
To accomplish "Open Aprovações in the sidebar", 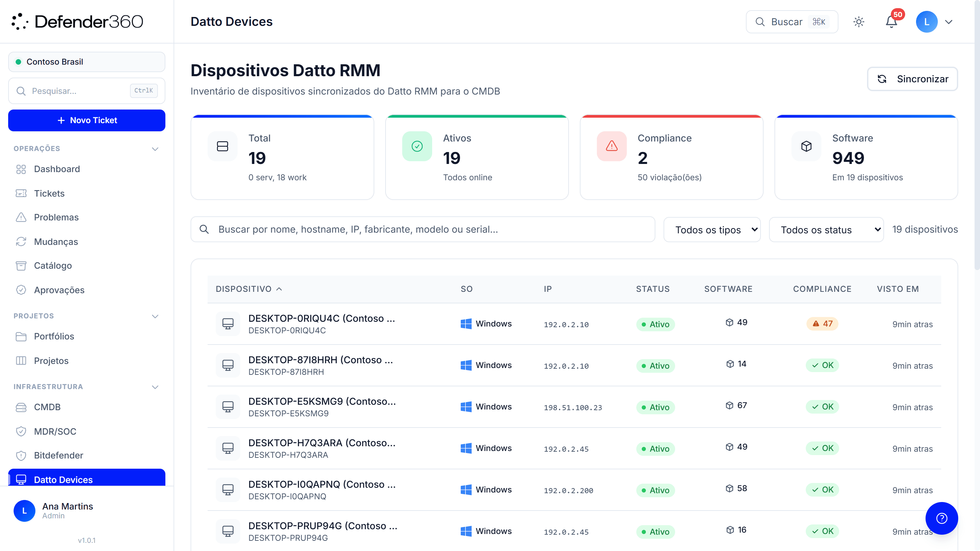I will pyautogui.click(x=87, y=290).
